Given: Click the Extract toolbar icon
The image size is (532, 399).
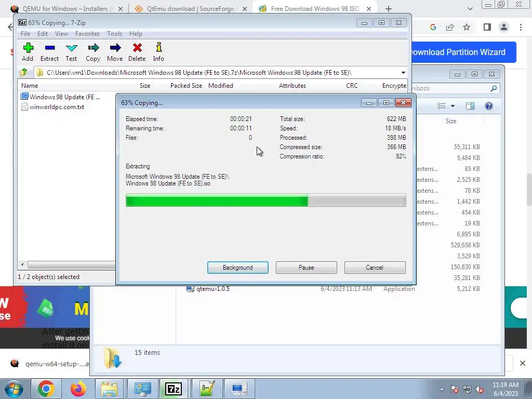Looking at the screenshot, I should [x=49, y=52].
